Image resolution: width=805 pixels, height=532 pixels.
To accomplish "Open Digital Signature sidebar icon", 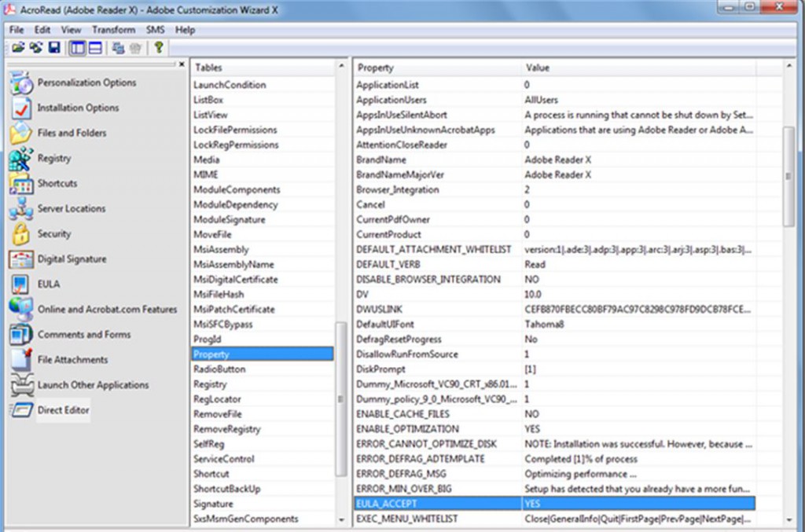I will tap(21, 259).
